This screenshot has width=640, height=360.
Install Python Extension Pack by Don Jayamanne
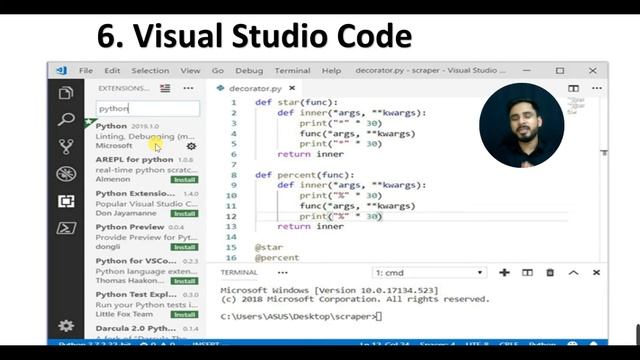tap(184, 213)
